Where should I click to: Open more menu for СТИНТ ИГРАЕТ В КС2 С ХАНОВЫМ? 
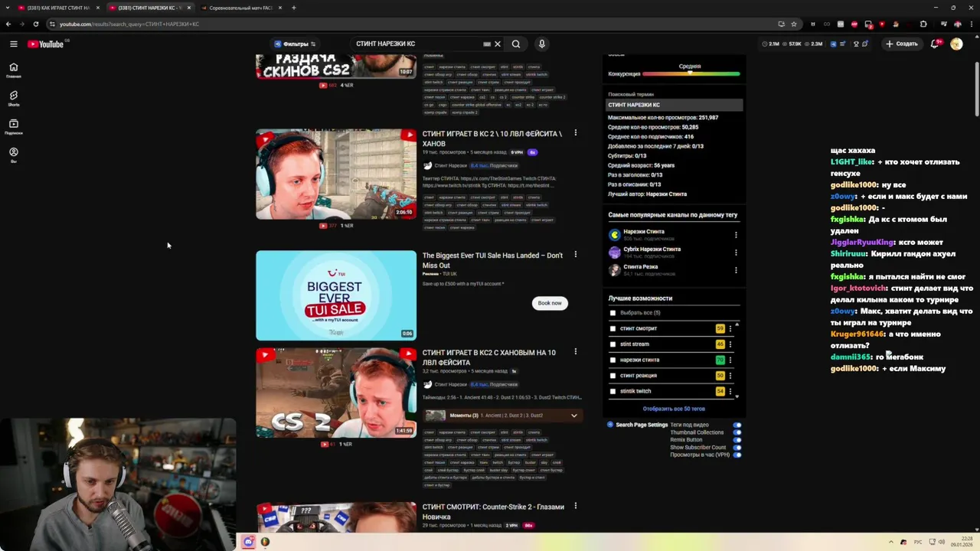(575, 352)
